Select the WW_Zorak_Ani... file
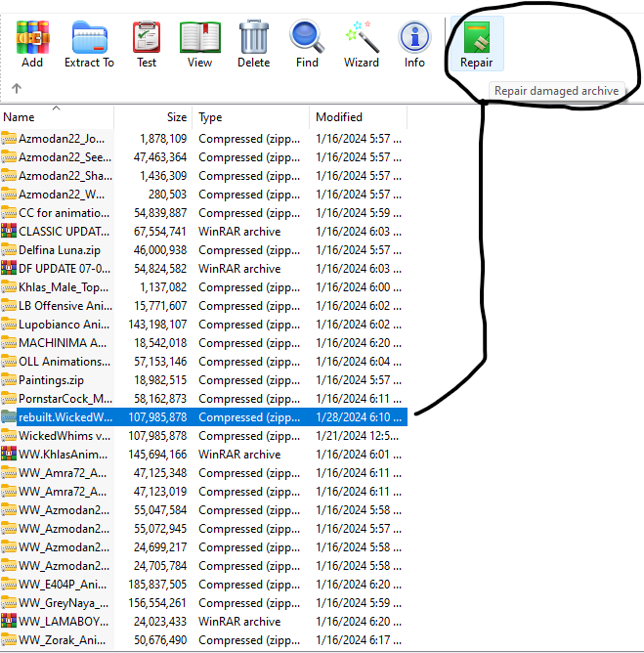644x653 pixels. click(203, 640)
